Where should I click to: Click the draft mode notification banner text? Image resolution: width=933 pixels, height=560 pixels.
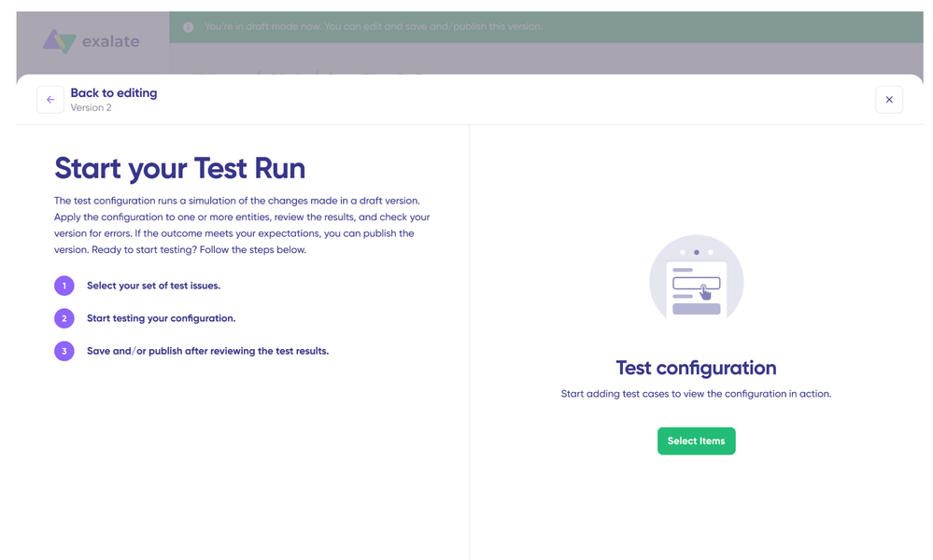click(374, 27)
